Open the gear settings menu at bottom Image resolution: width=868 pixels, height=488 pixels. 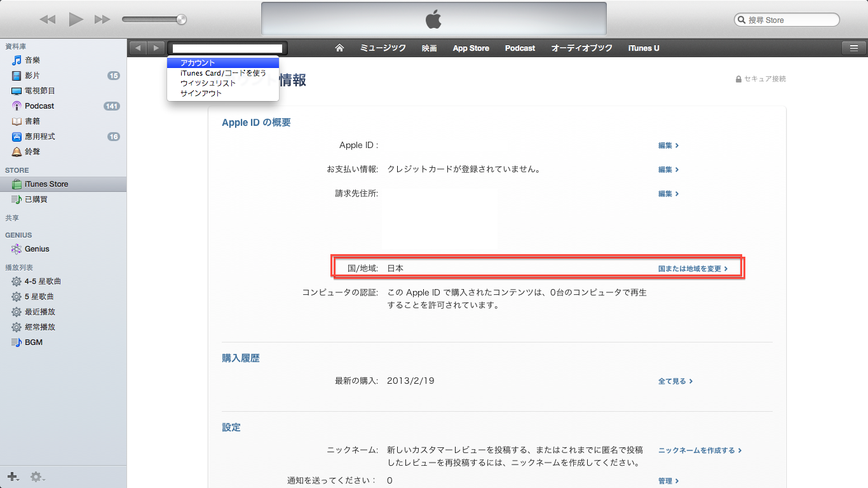[37, 477]
